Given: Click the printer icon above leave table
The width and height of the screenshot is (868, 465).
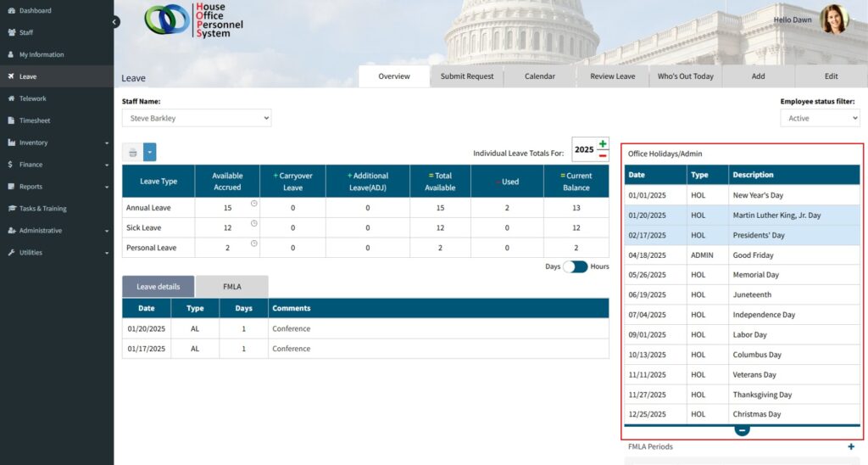Looking at the screenshot, I should [132, 153].
